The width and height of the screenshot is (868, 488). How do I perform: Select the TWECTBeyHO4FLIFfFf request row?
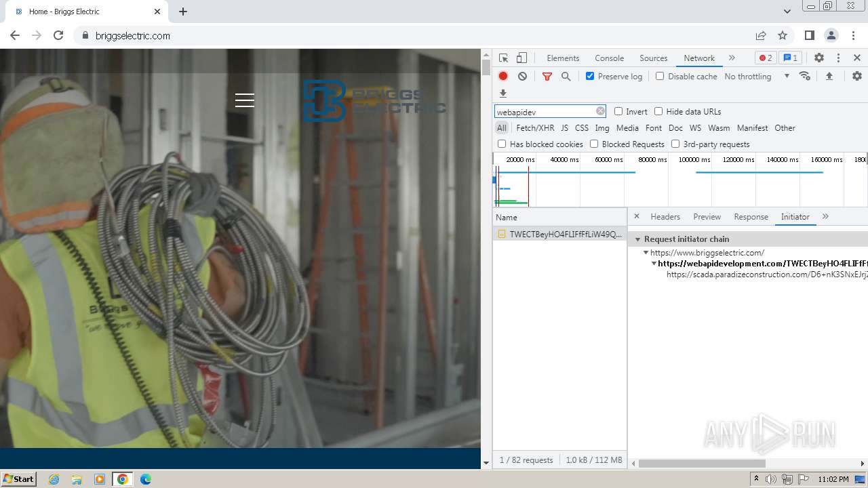pyautogui.click(x=559, y=234)
